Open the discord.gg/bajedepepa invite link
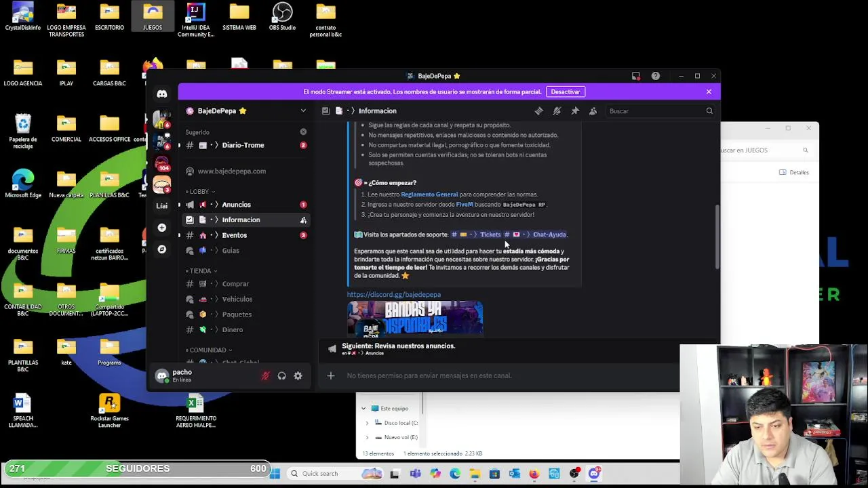868x488 pixels. pos(393,295)
